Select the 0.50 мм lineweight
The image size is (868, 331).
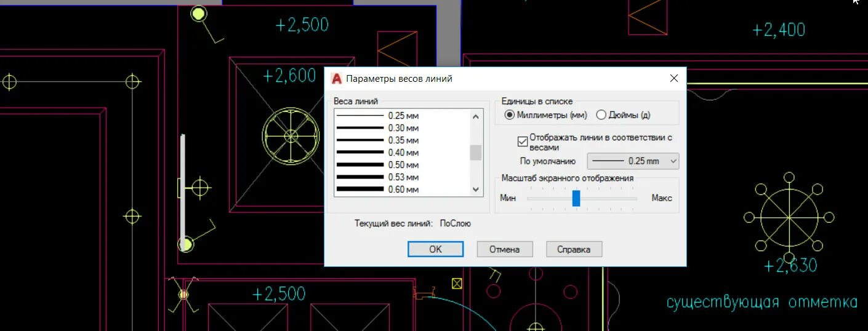pos(401,165)
